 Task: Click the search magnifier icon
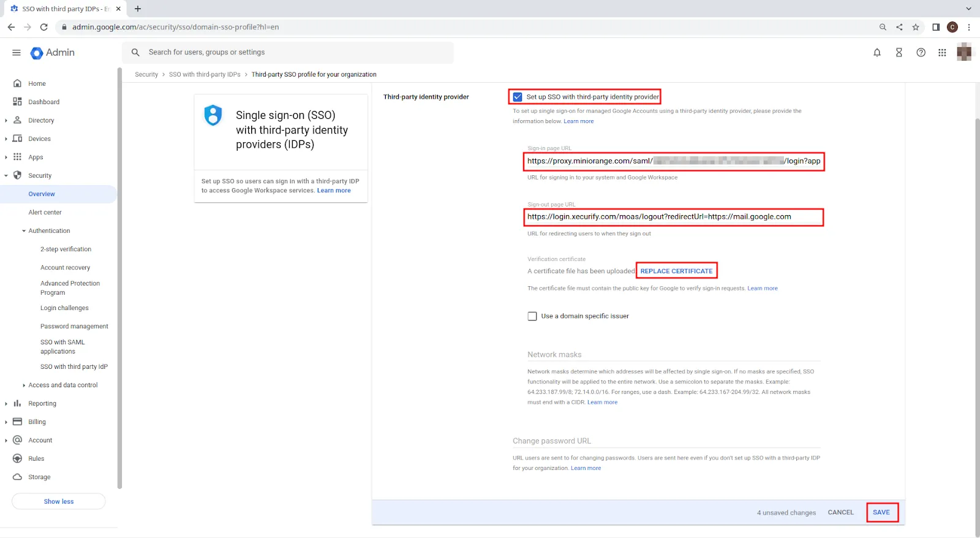[135, 53]
